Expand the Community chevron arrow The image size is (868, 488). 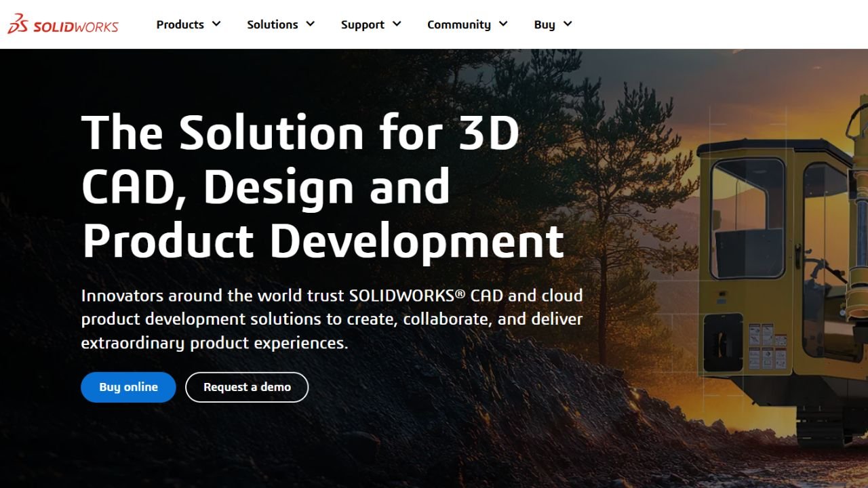coord(503,24)
